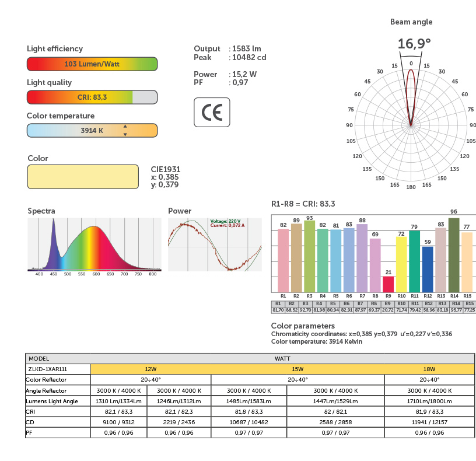Click the Light quality CRI: 83,3 bar
Image resolution: width=476 pixels, height=461 pixels.
[x=92, y=97]
